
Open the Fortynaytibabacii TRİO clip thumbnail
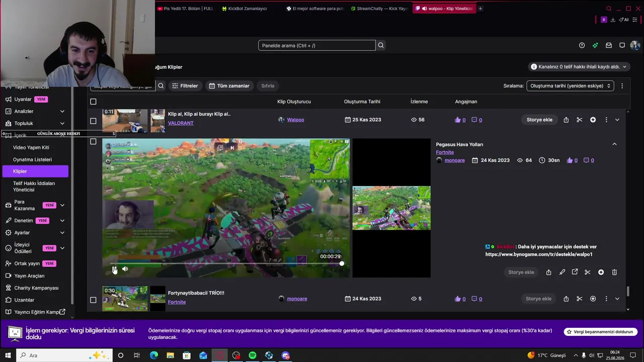point(125,299)
